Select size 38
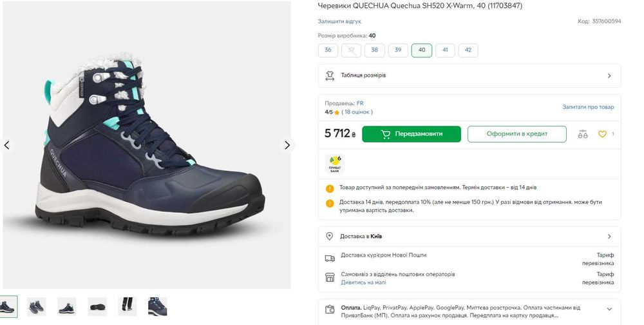The height and width of the screenshot is (325, 644). 374,50
